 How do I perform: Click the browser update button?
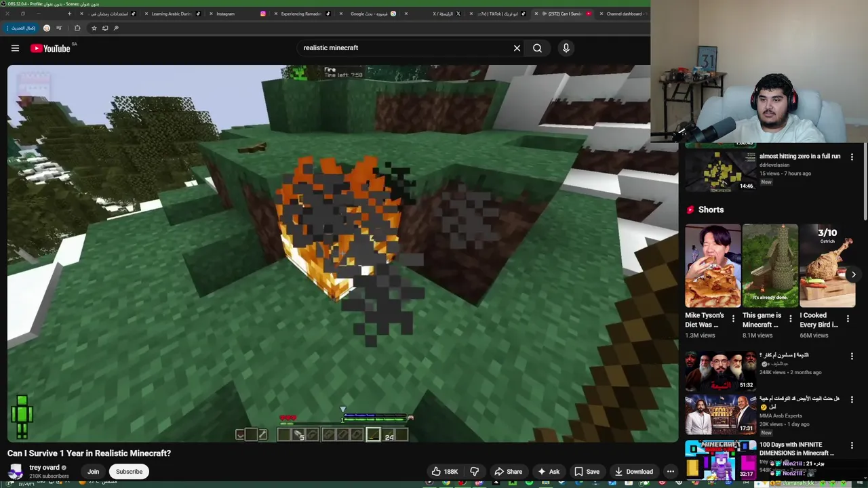click(20, 28)
